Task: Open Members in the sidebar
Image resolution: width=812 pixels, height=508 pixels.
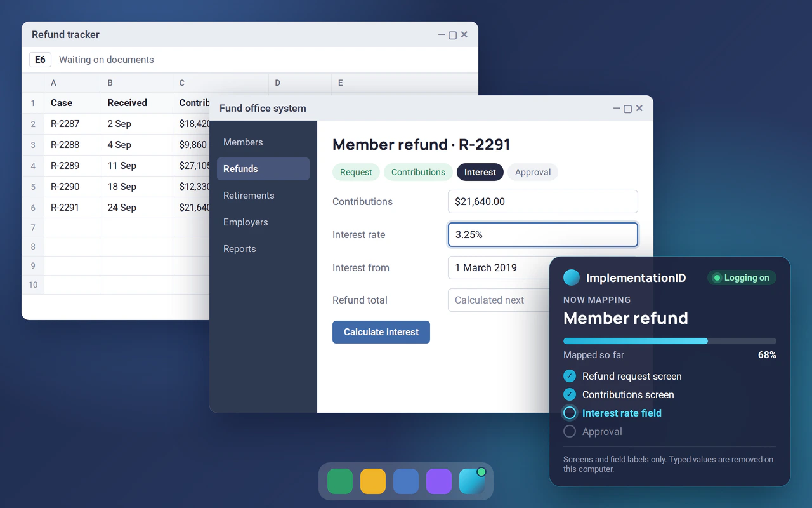Action: [x=263, y=142]
